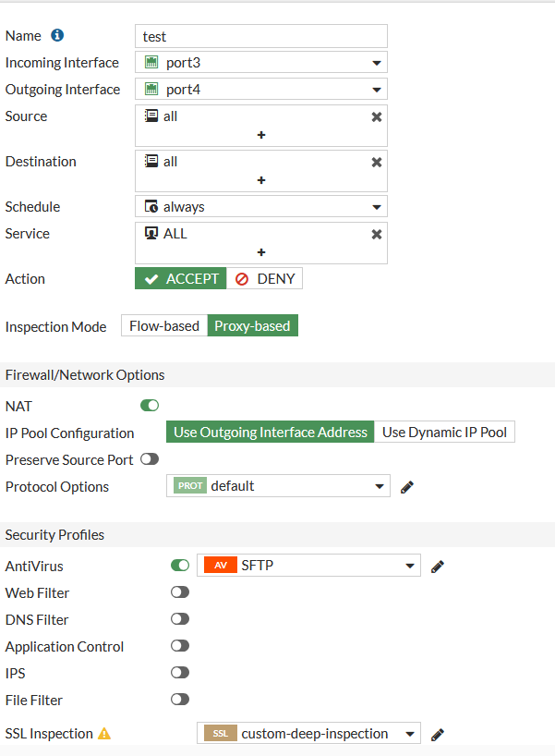This screenshot has width=555, height=756.
Task: Select Use Dynamic IP Pool
Action: (444, 433)
